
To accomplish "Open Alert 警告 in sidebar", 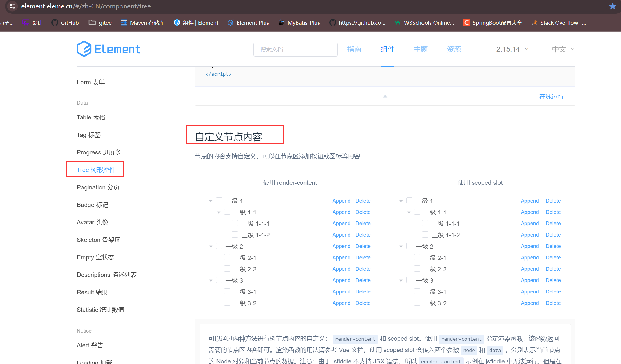I will (x=90, y=345).
